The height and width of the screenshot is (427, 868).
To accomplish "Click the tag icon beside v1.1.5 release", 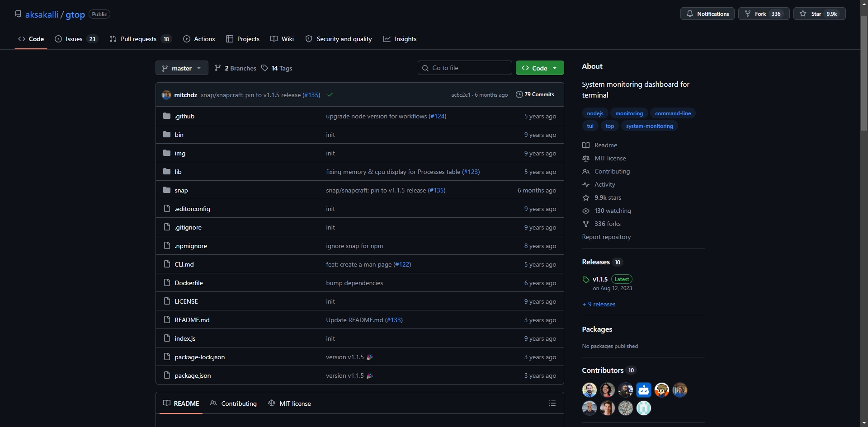I will click(x=586, y=280).
